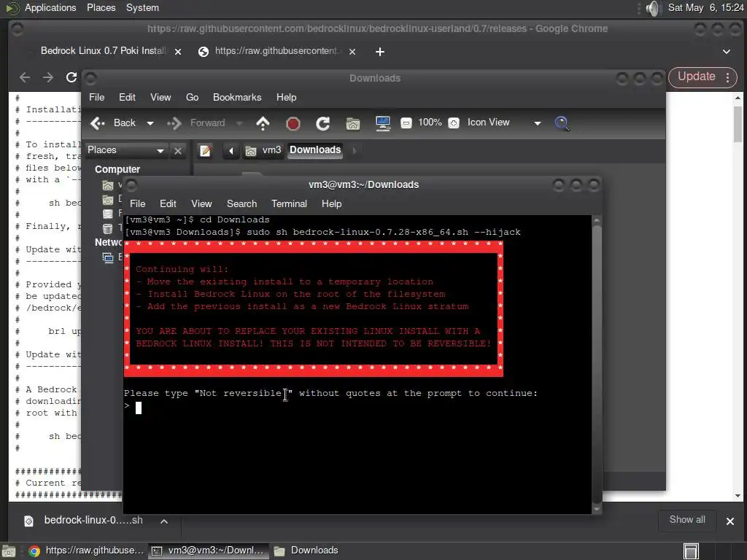Reload the Downloads folder view
747x560 pixels.
pyautogui.click(x=323, y=124)
